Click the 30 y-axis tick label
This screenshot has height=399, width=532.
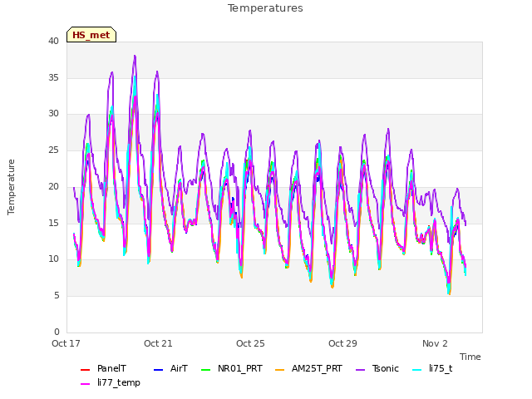[53, 114]
